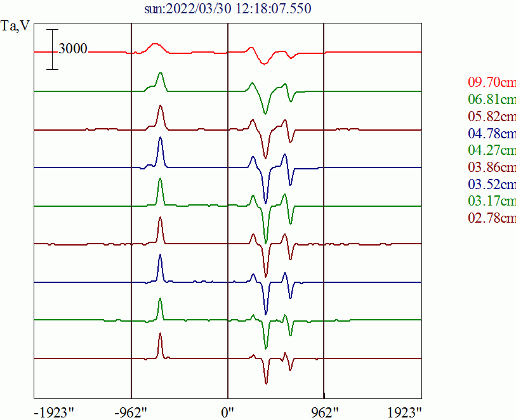Click the sun date-time title text
The image size is (516, 420).
click(x=228, y=8)
